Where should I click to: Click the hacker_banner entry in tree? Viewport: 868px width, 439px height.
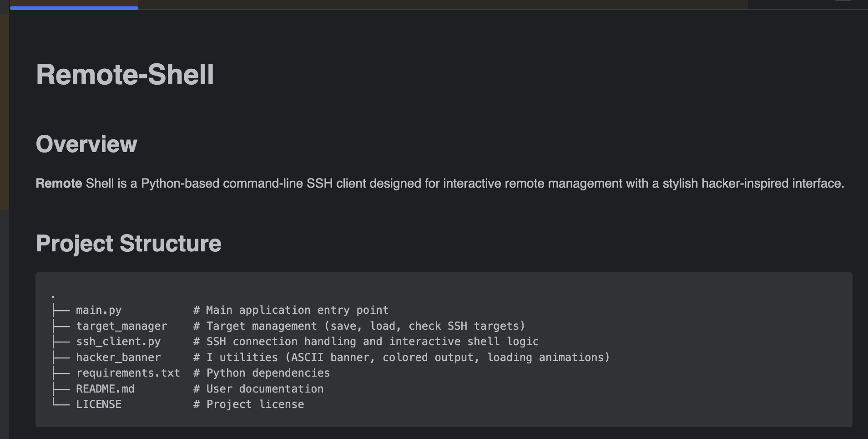coord(118,357)
